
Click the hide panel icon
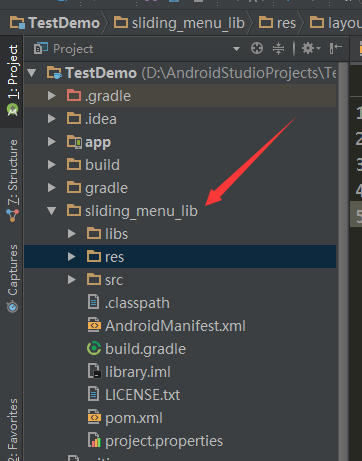point(336,49)
